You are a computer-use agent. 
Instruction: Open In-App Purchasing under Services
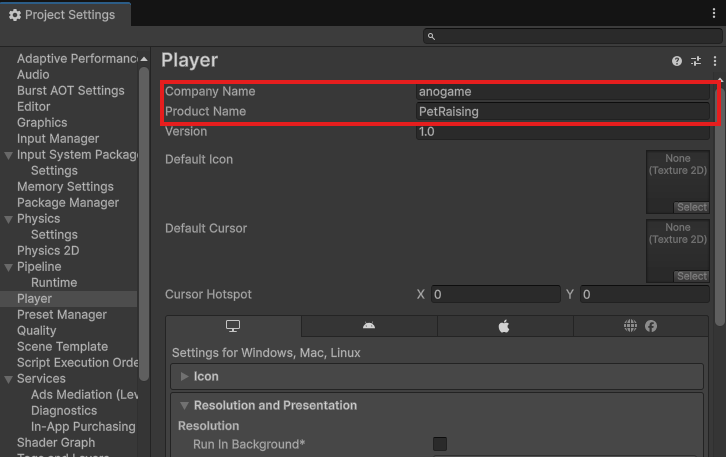[x=83, y=426]
